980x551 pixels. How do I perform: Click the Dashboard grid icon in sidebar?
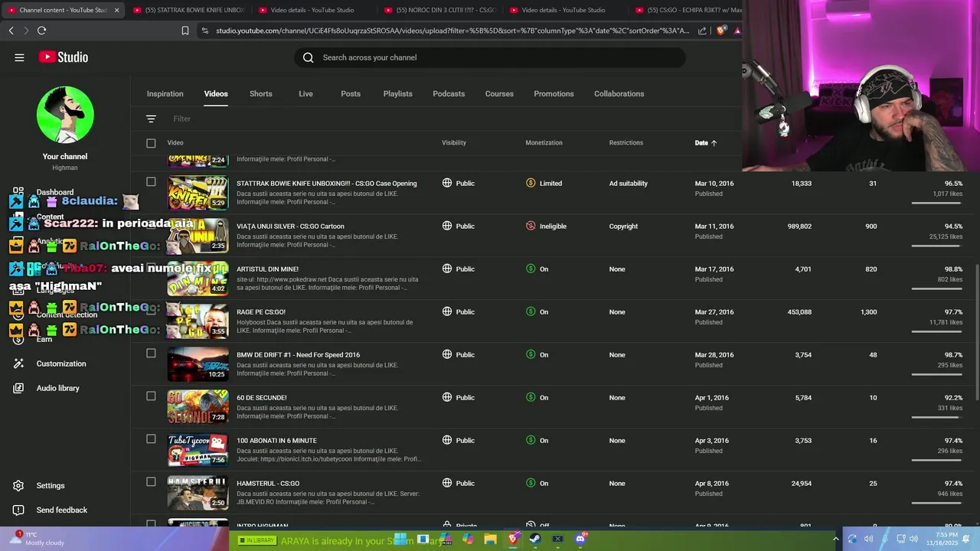[18, 191]
